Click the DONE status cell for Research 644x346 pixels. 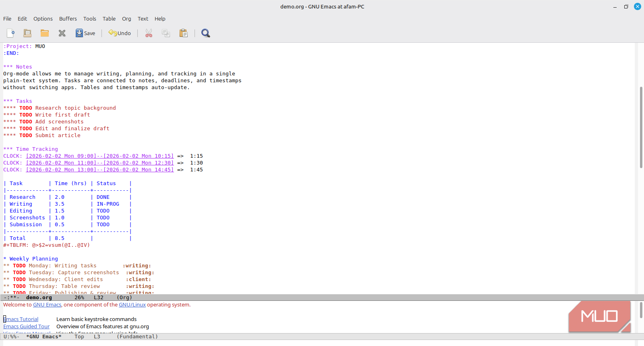tap(103, 197)
